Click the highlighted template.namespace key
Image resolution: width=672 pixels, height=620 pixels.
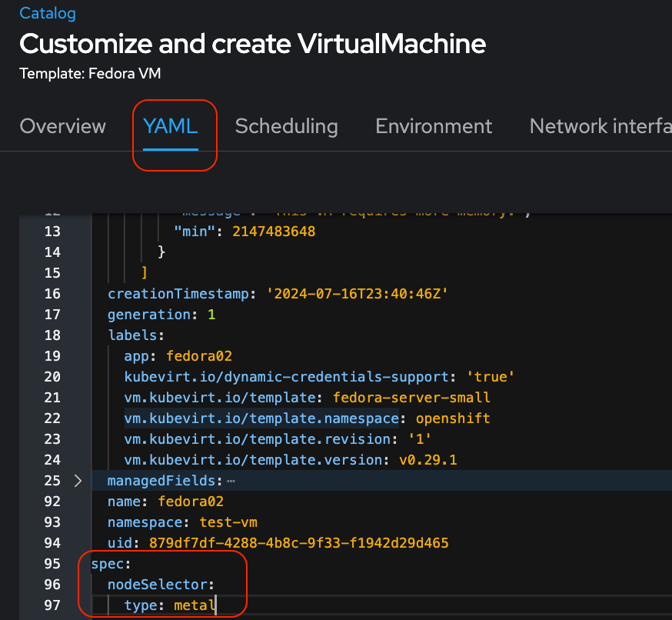[261, 418]
